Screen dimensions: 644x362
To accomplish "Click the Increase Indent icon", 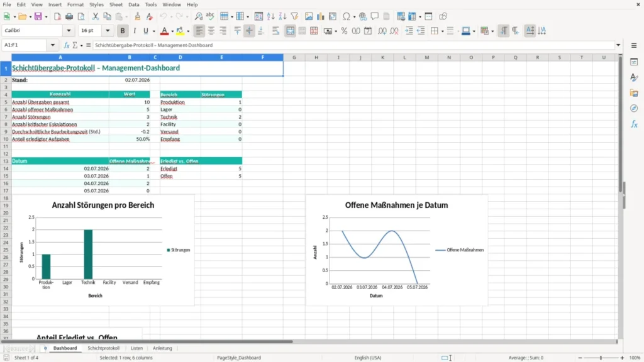I will coord(409,31).
